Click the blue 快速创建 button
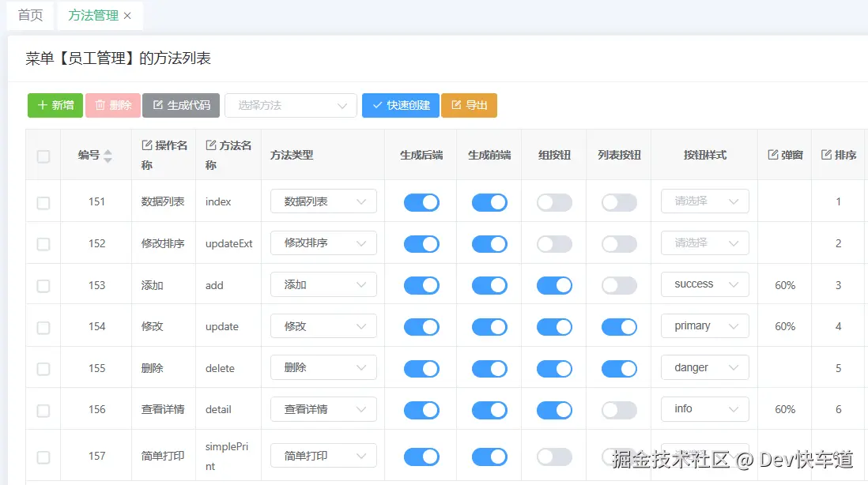 click(401, 105)
